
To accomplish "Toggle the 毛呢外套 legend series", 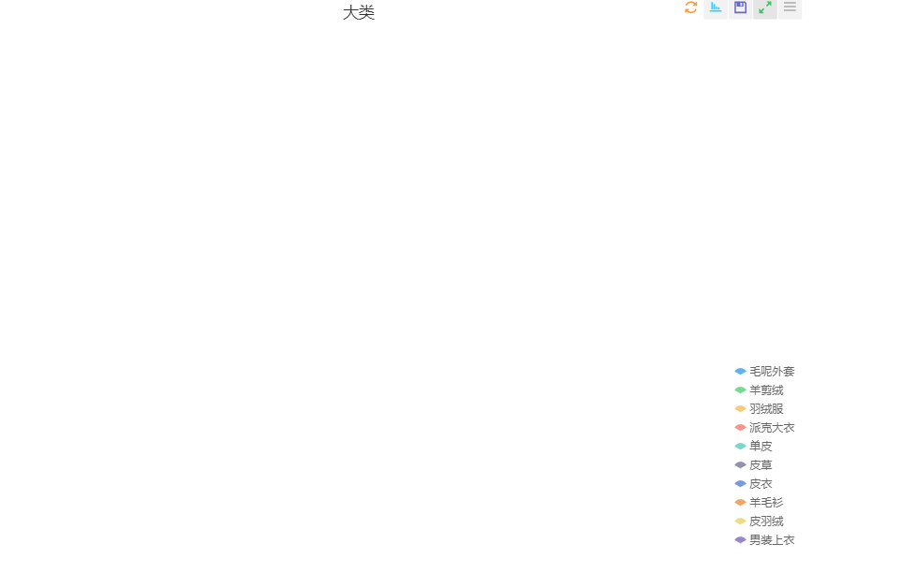I will (765, 372).
